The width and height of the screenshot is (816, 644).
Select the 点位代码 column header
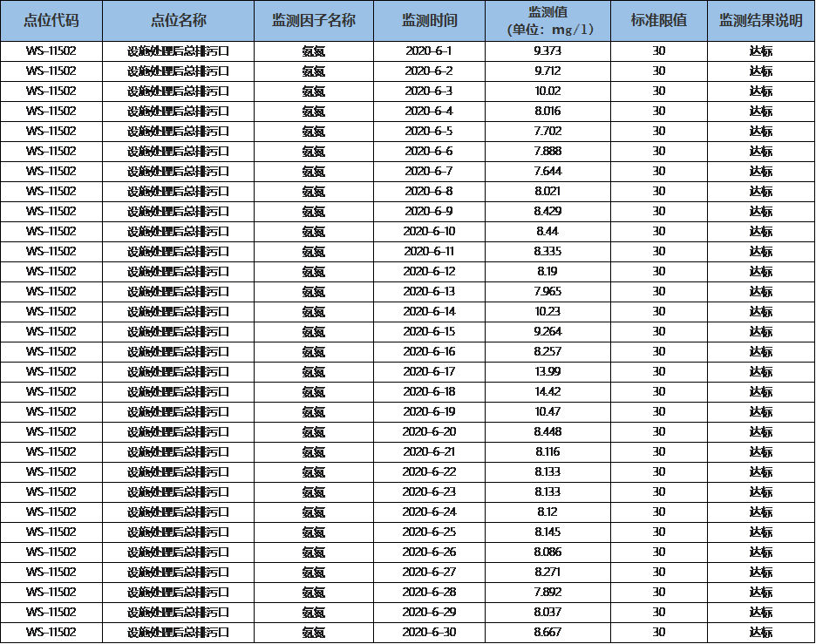pos(51,21)
